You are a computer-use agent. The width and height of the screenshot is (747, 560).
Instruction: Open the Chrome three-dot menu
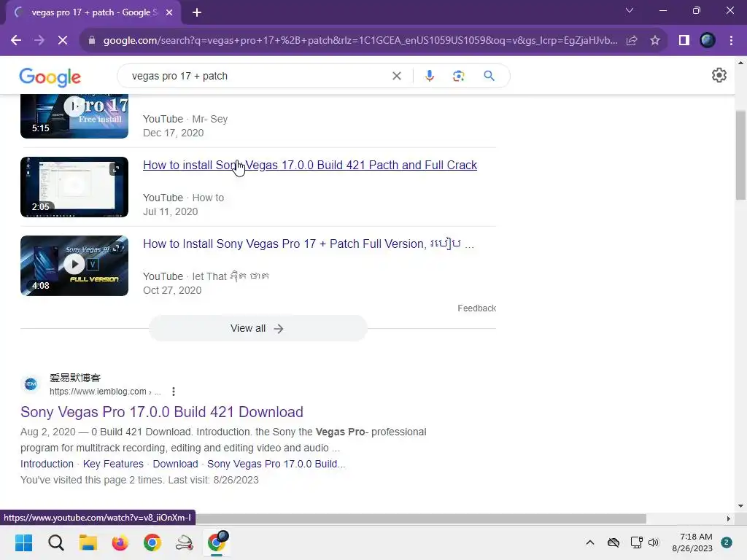click(x=731, y=41)
